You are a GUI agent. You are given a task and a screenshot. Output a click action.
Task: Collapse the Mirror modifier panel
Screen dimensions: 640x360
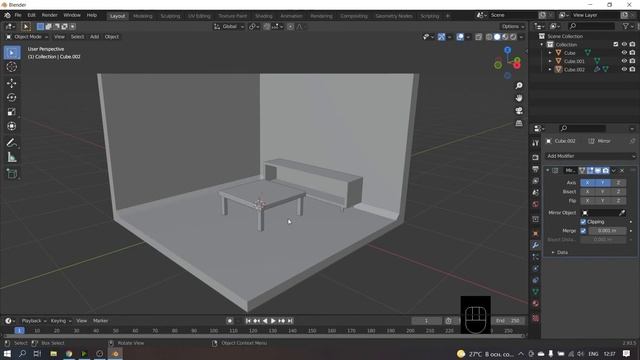tap(548, 170)
